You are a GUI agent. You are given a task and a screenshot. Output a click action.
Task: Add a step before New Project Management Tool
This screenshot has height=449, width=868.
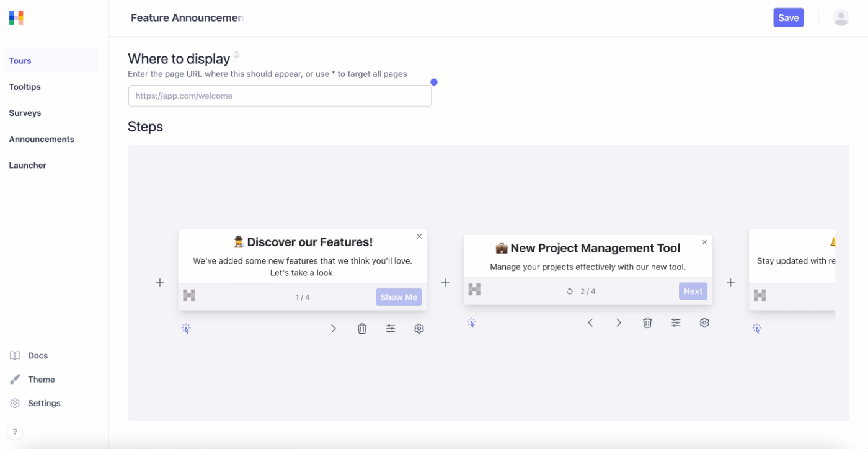point(445,282)
